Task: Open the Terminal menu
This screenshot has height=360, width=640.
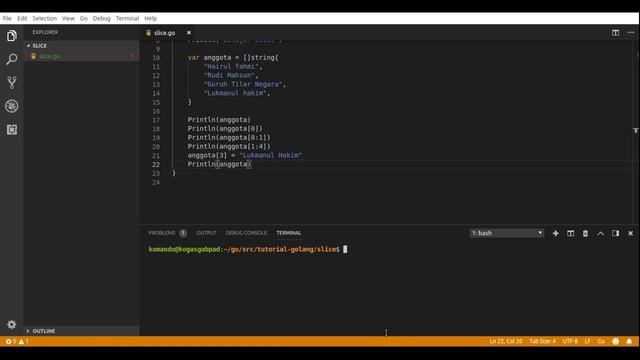Action: click(x=127, y=18)
